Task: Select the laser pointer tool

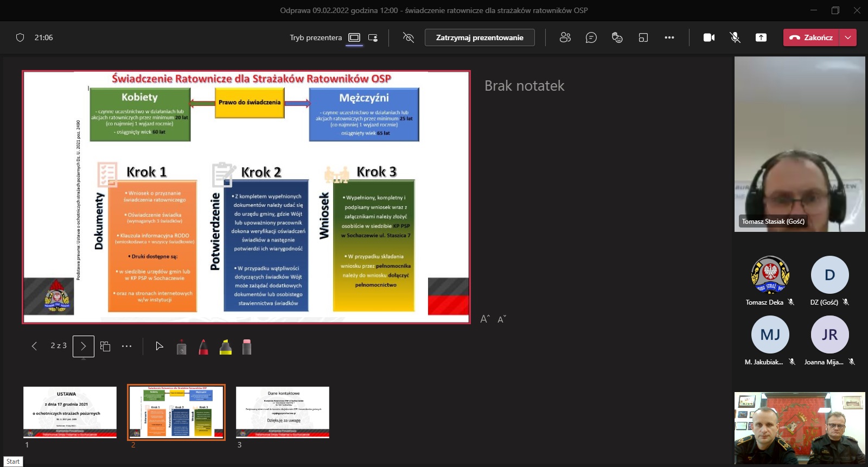Action: (x=159, y=346)
